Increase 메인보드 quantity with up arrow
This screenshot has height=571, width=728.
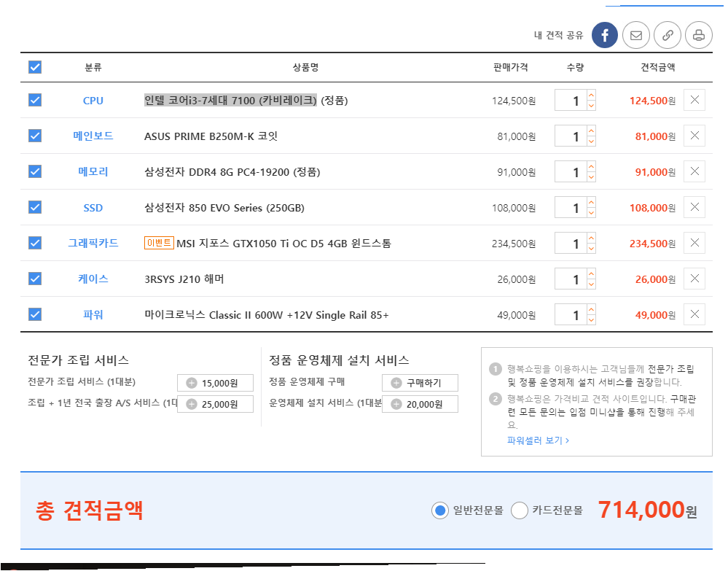coord(591,131)
